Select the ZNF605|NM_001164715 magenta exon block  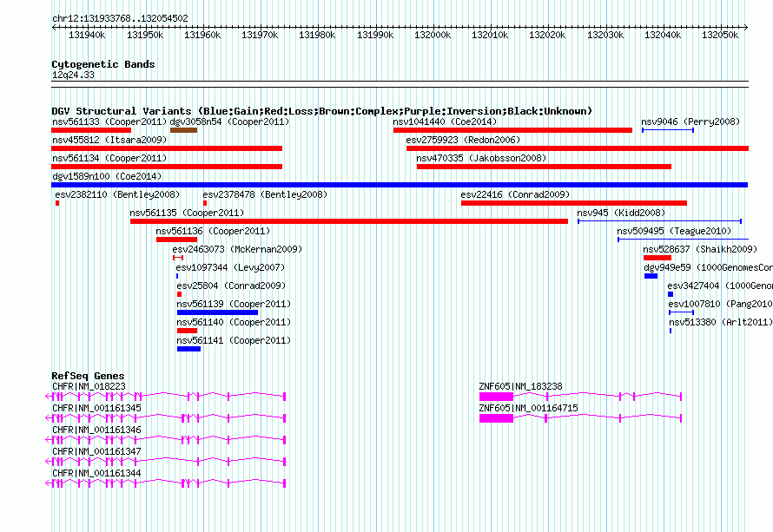click(x=497, y=418)
